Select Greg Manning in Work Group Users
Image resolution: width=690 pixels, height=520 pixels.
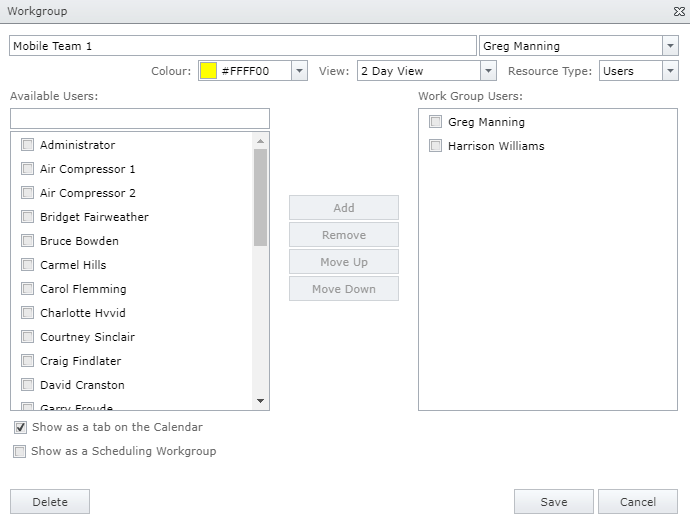point(436,122)
